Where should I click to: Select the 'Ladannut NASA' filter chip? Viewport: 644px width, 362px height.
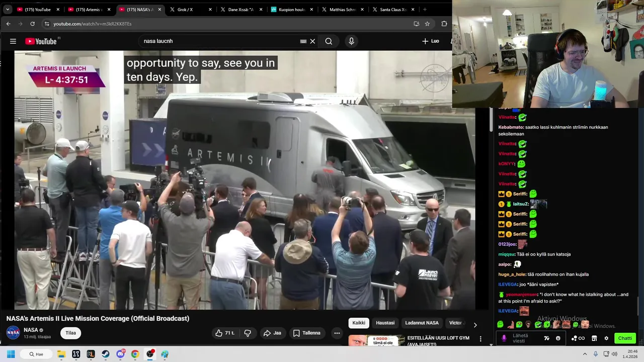[422, 323]
